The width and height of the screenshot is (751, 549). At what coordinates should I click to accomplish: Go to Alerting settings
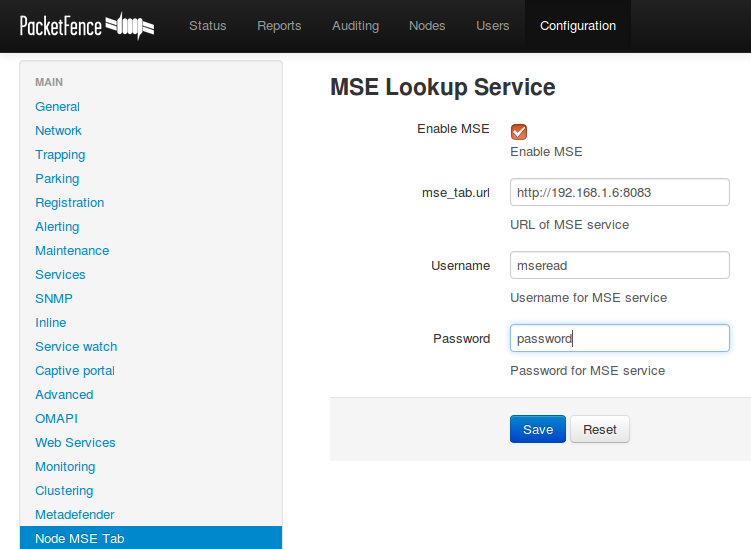(x=57, y=226)
